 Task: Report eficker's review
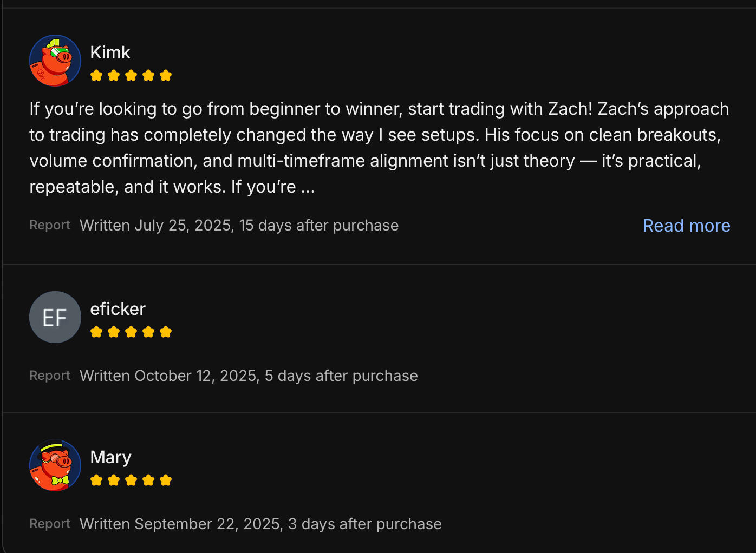pos(50,376)
